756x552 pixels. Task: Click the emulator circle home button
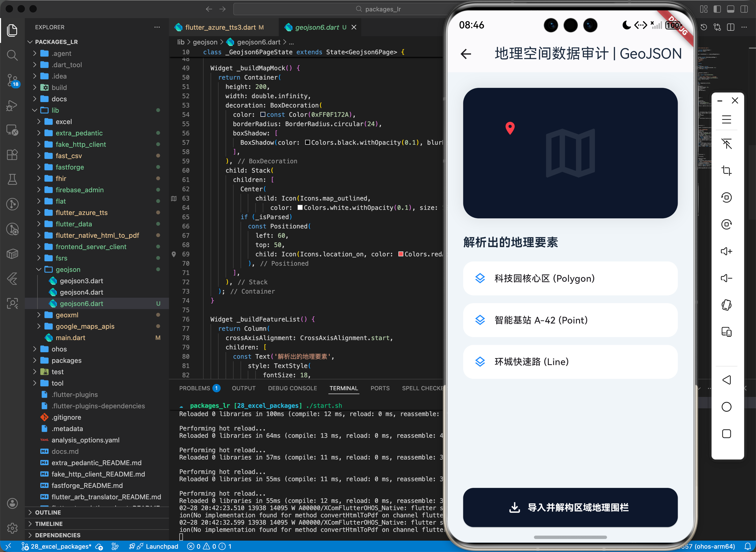[x=727, y=407]
